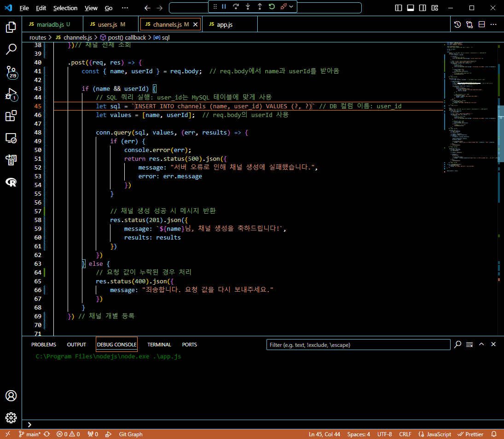
Task: Disconnect the debugger
Action: pyautogui.click(x=283, y=6)
